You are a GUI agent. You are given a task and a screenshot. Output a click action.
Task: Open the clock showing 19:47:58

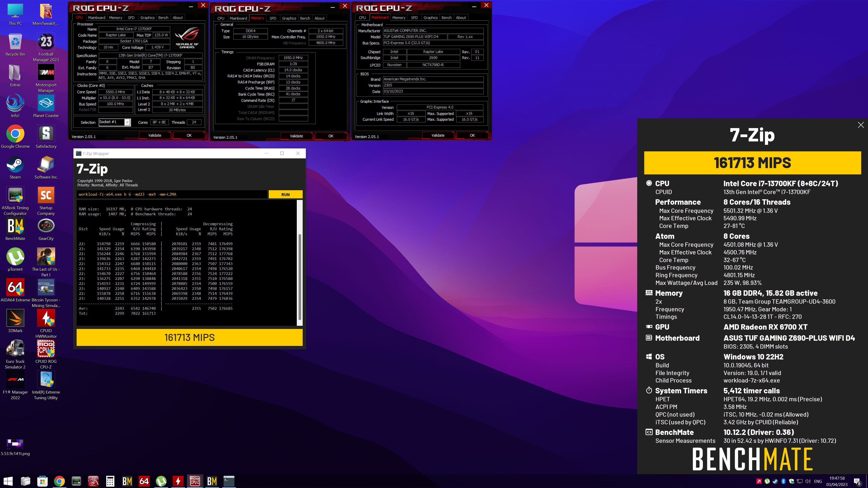click(x=837, y=481)
